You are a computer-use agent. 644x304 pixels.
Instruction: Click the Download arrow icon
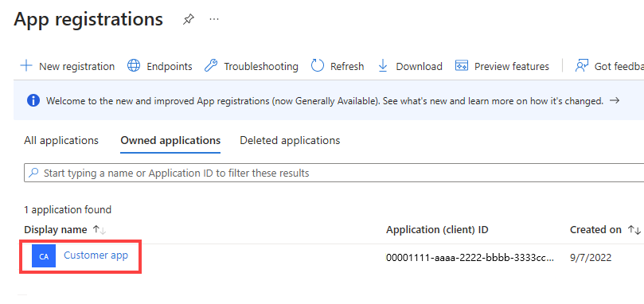pos(383,66)
